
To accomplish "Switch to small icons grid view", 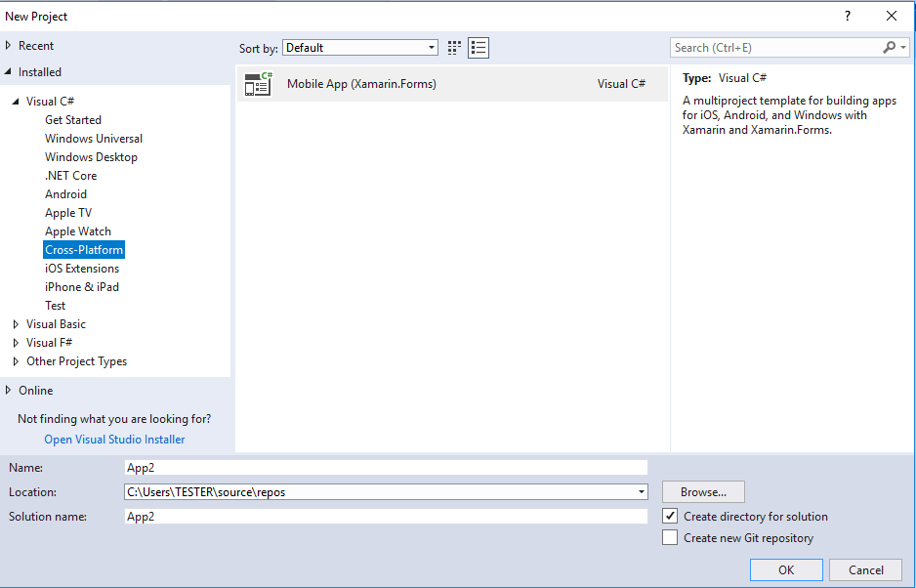I will (454, 48).
